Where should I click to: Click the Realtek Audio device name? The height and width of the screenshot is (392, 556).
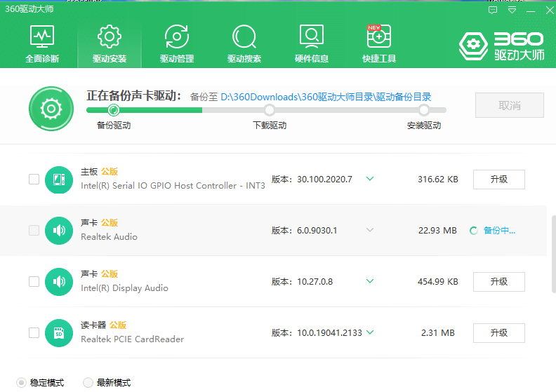[110, 236]
